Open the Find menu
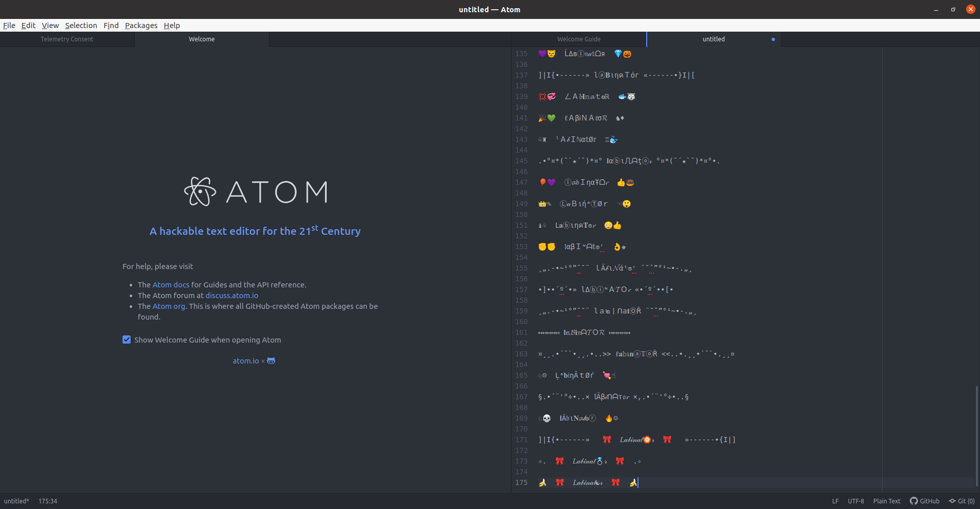The height and width of the screenshot is (509, 980). (111, 26)
